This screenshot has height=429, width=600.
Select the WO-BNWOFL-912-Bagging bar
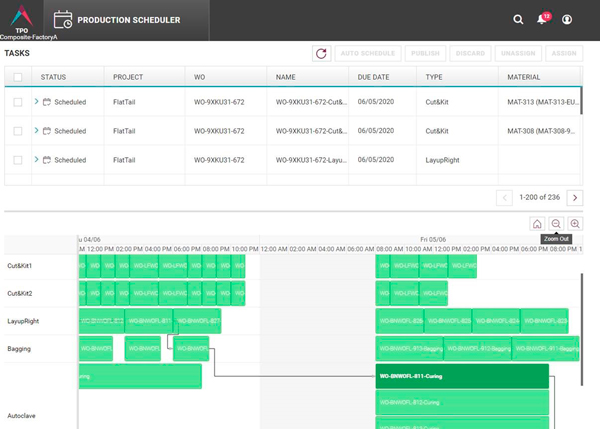click(477, 349)
